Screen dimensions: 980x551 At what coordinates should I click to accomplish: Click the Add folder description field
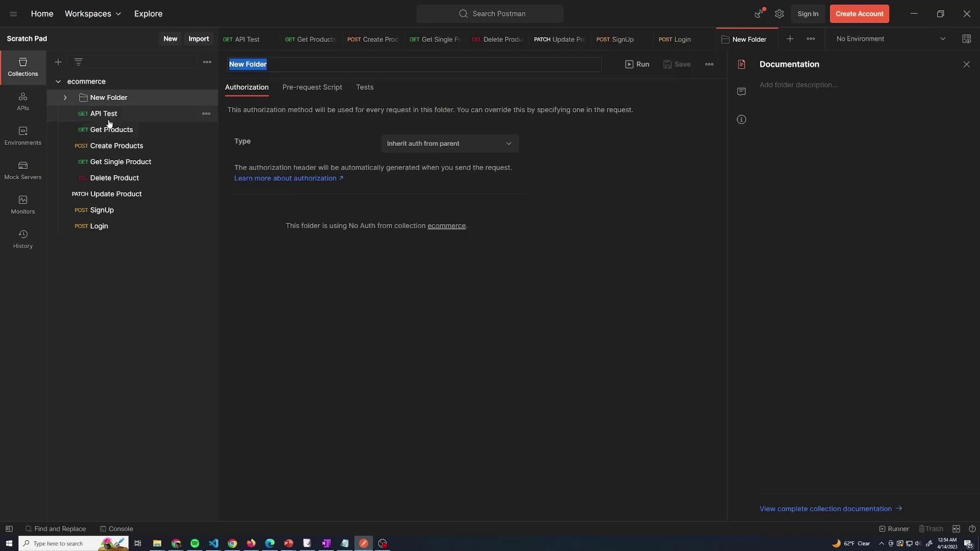[x=798, y=85]
